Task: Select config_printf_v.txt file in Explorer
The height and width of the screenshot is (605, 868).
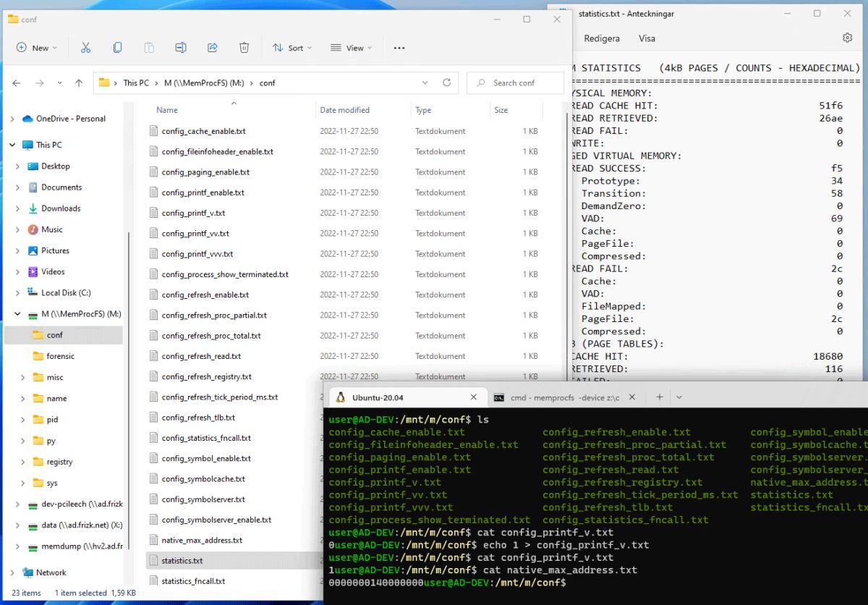Action: click(x=193, y=213)
